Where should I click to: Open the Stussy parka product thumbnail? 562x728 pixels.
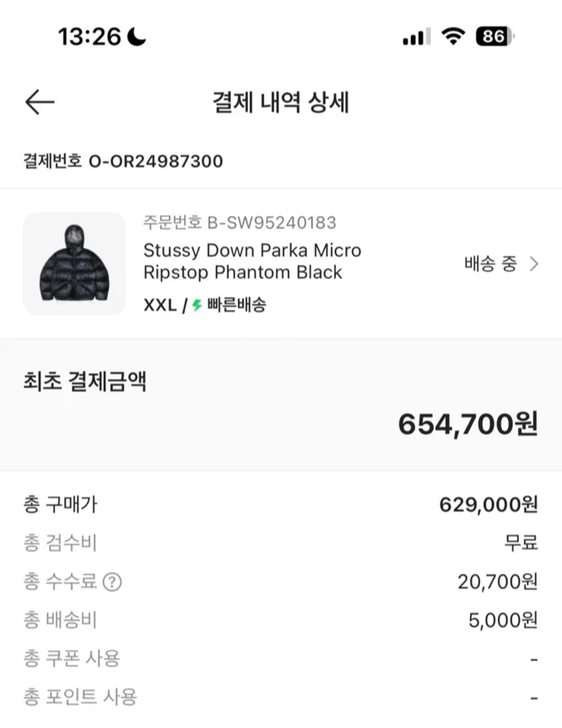point(74,264)
